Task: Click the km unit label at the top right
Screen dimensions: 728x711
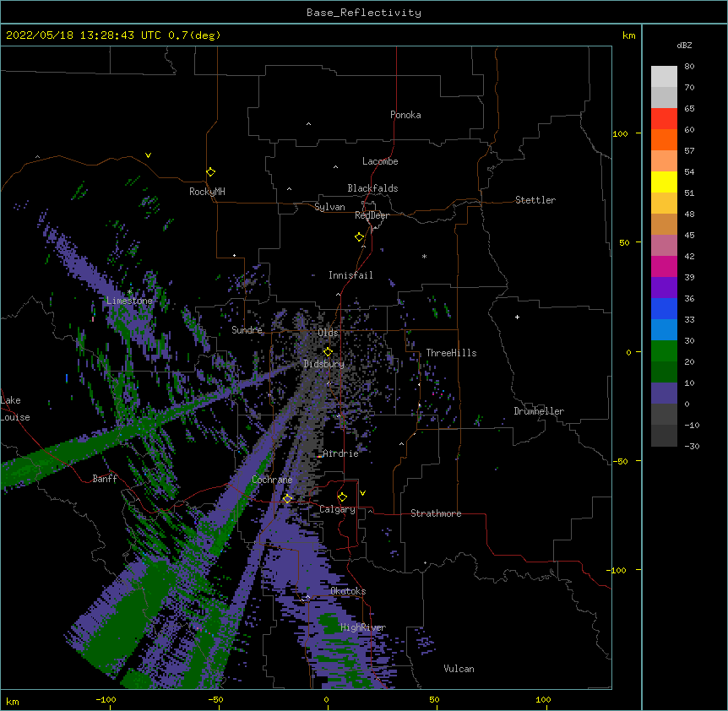Action: tap(629, 35)
